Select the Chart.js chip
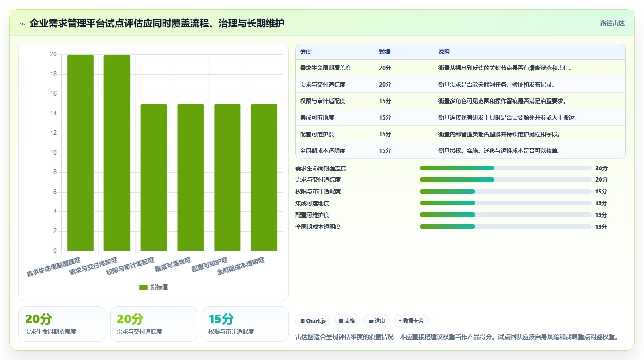This screenshot has width=644, height=360. pyautogui.click(x=313, y=321)
